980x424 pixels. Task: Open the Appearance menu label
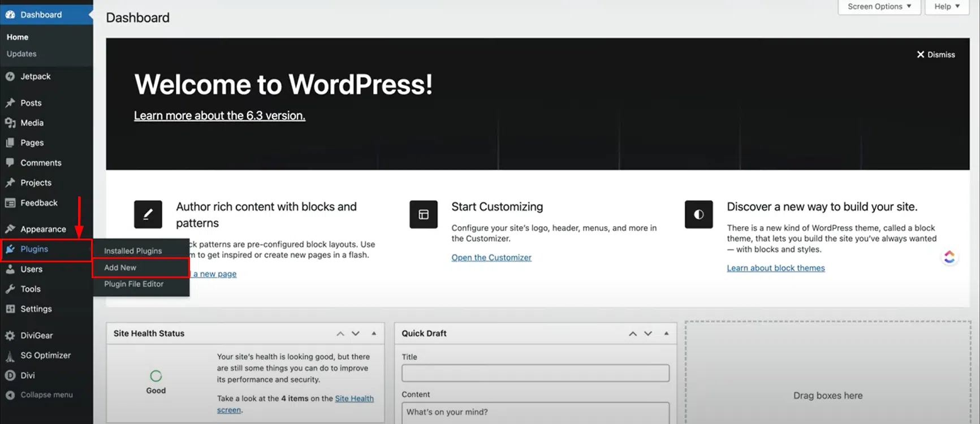(x=44, y=229)
